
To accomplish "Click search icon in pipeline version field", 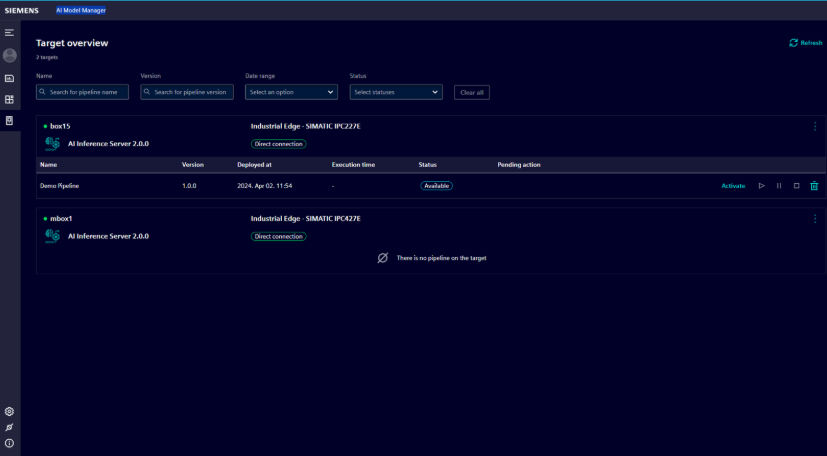I will tap(147, 92).
